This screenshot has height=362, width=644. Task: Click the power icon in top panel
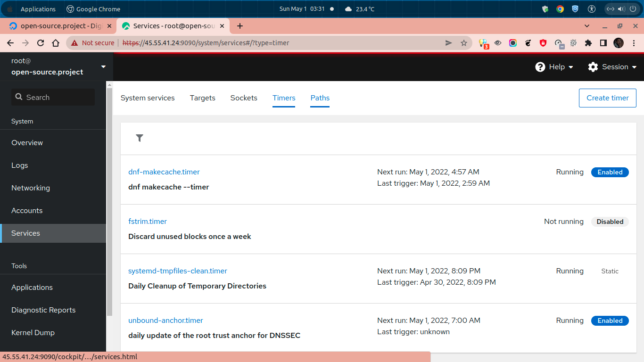point(633,9)
